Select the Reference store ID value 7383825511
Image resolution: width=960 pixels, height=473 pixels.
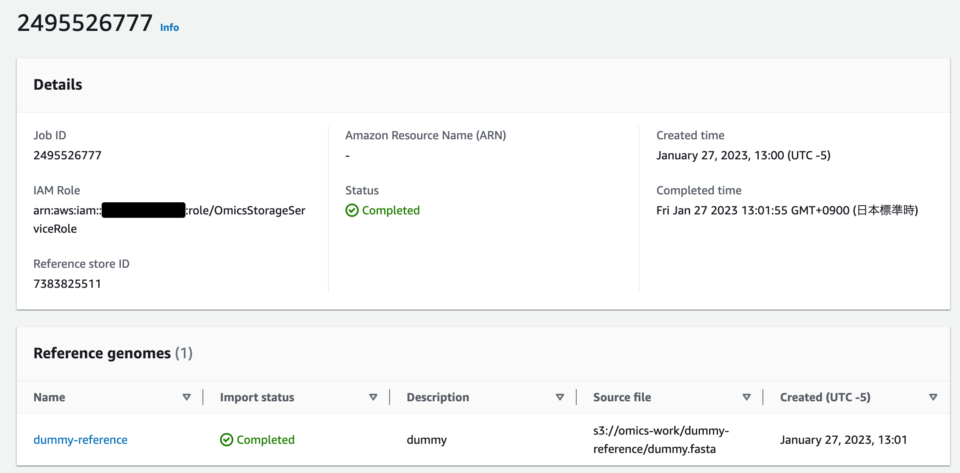click(67, 284)
